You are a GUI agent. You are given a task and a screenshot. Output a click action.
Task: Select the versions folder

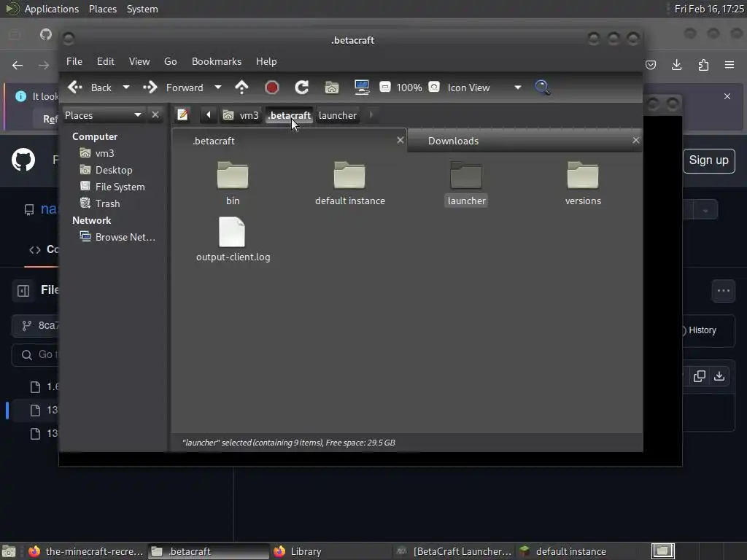click(583, 183)
